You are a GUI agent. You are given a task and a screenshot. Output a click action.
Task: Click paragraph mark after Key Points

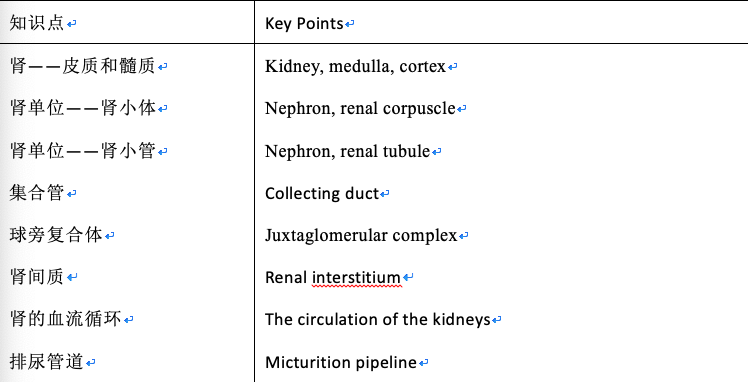(x=350, y=24)
